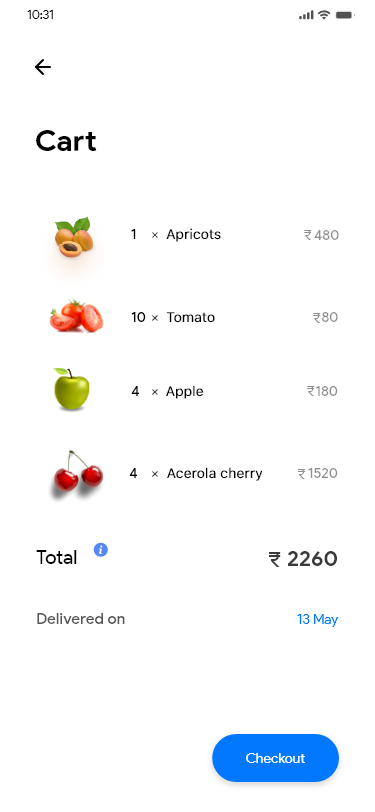Image resolution: width=375 pixels, height=812 pixels.
Task: Tap the ₹2260 total amount
Action: point(303,559)
